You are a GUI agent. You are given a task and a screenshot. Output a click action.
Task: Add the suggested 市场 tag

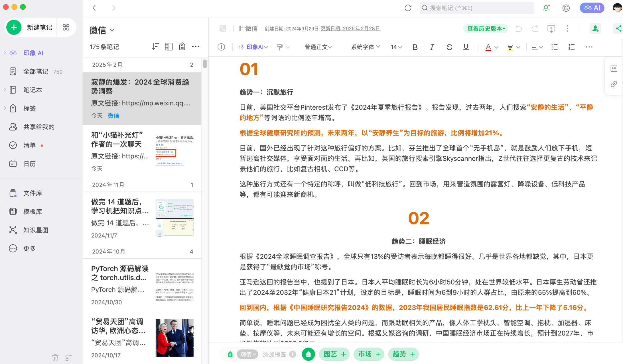click(x=369, y=354)
